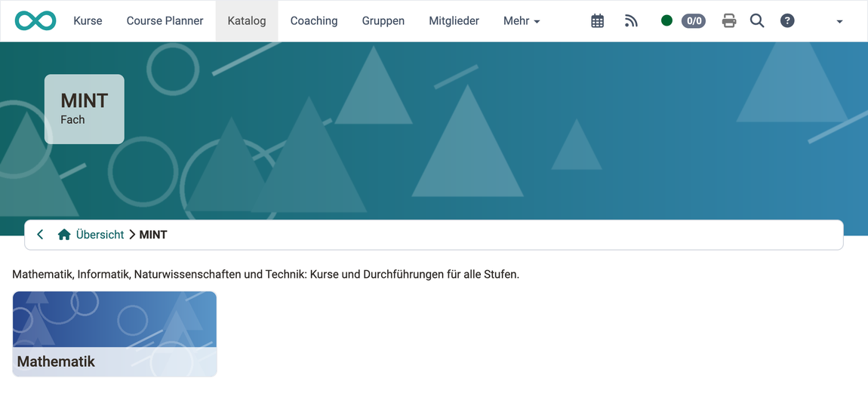The image size is (868, 394).
Task: Expand the user menu dropdown arrow
Action: 839,22
